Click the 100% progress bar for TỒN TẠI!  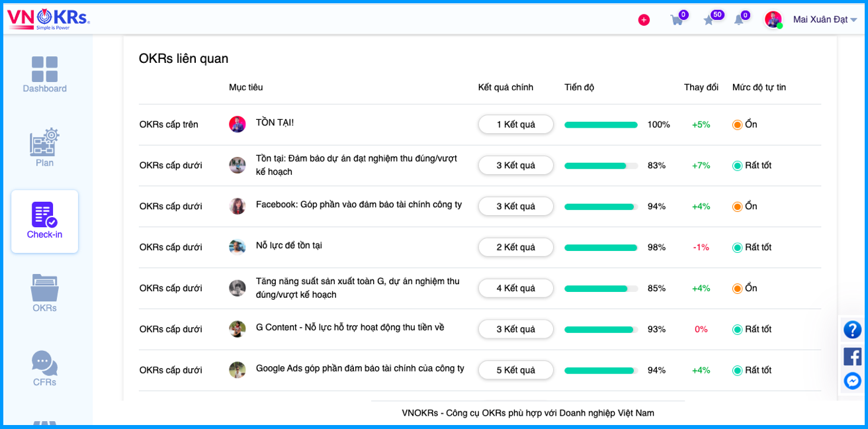601,124
